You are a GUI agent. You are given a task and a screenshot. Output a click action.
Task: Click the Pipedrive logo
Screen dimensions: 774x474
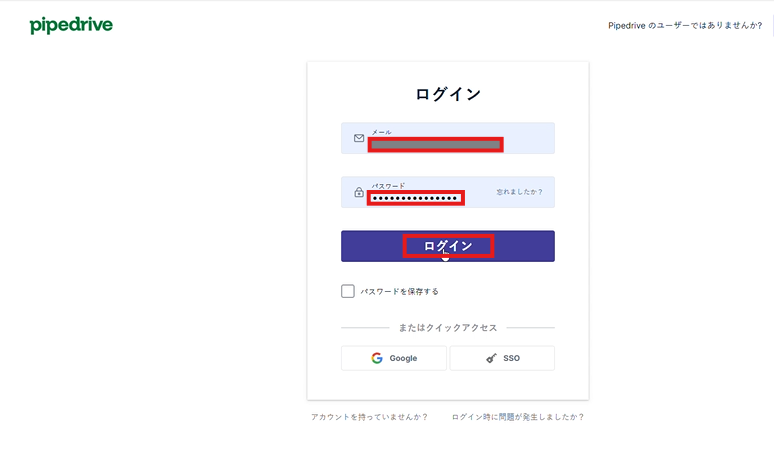(x=71, y=25)
